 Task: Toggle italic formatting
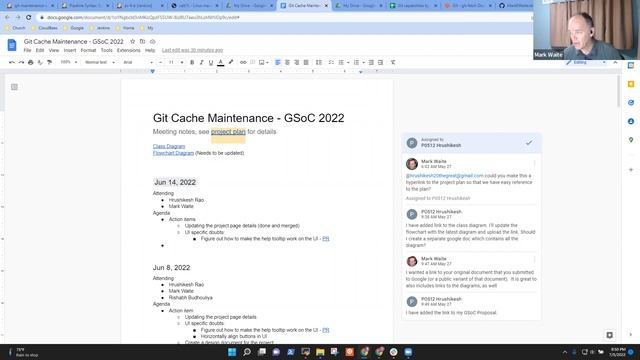tap(201, 62)
